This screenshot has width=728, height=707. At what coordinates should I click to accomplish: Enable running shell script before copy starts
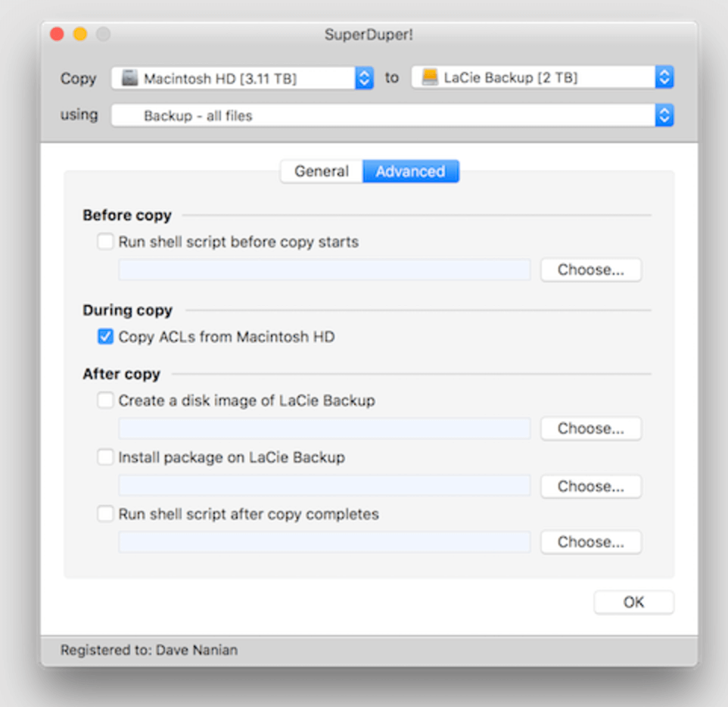[104, 241]
